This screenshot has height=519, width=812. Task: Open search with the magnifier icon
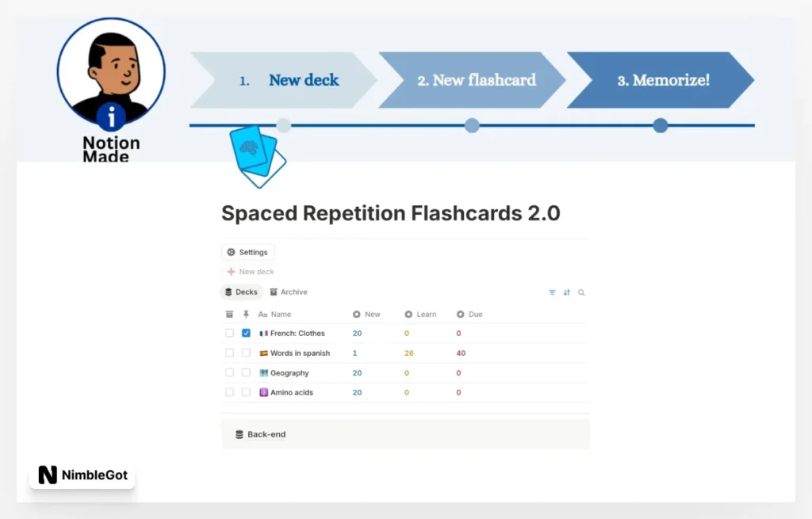click(x=581, y=292)
